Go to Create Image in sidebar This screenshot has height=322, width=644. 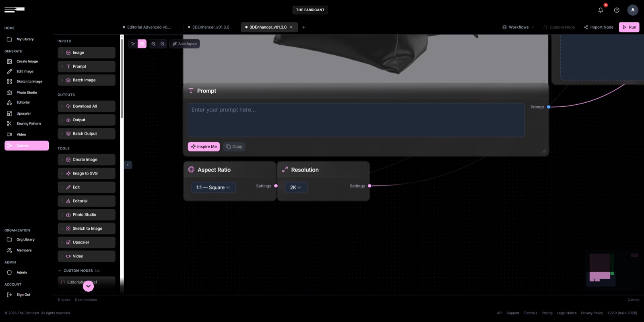(x=27, y=62)
